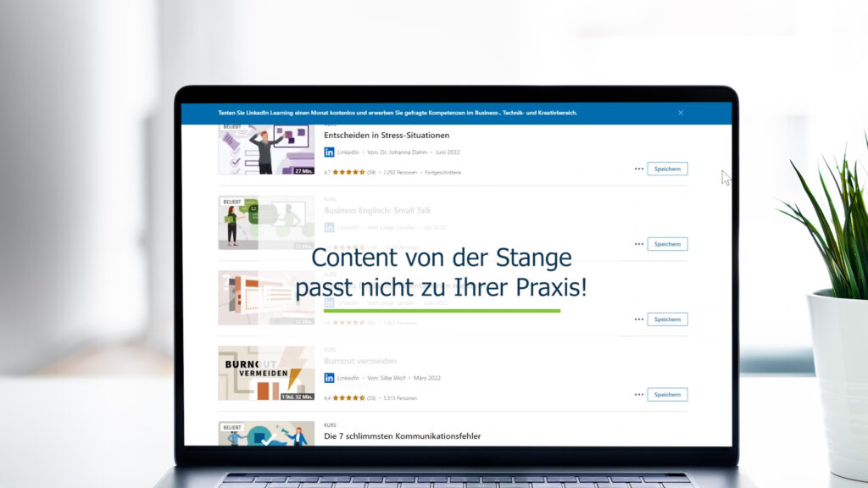Open thumbnail of Business Englisch: Small Talk
The height and width of the screenshot is (488, 868).
[x=265, y=223]
